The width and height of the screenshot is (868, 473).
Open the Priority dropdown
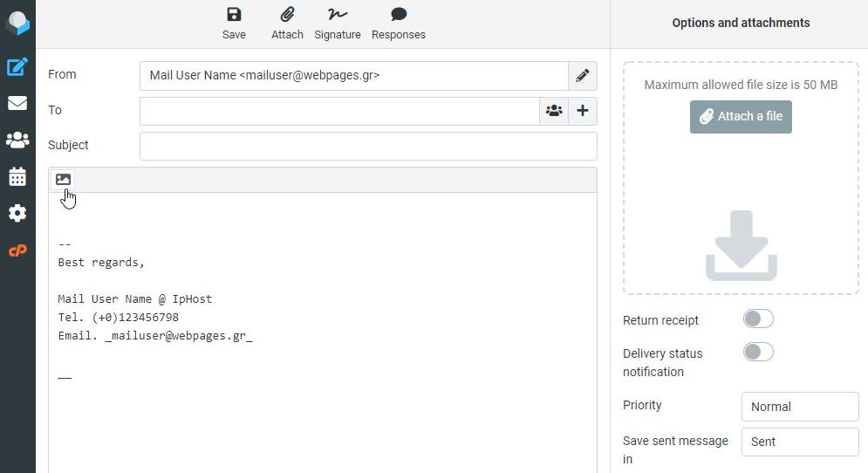[800, 407]
